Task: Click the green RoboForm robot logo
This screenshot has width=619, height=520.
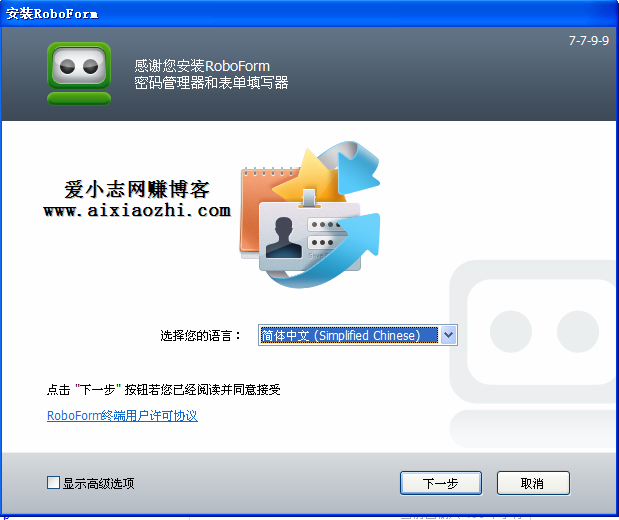Action: [x=79, y=74]
